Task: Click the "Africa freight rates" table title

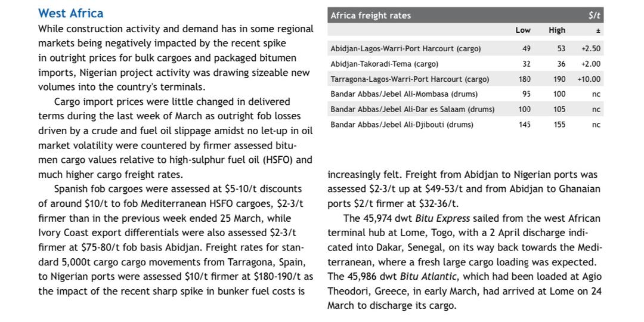Action: [370, 16]
